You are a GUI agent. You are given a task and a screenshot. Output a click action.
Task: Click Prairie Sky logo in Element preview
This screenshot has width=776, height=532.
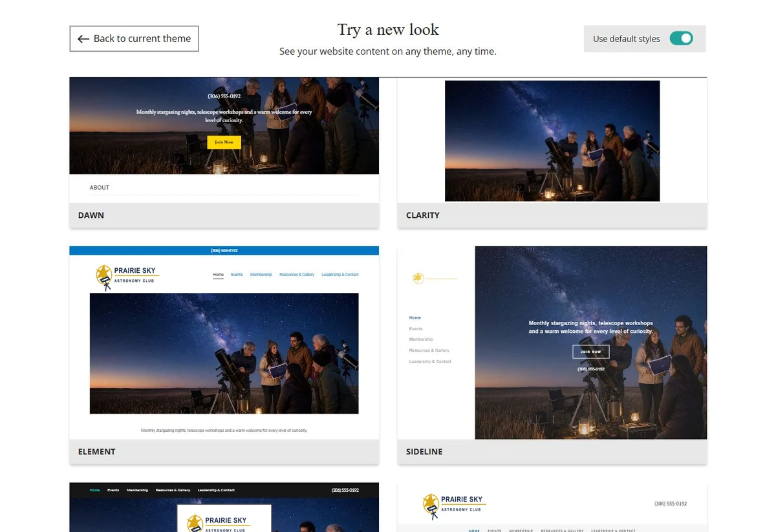point(127,277)
